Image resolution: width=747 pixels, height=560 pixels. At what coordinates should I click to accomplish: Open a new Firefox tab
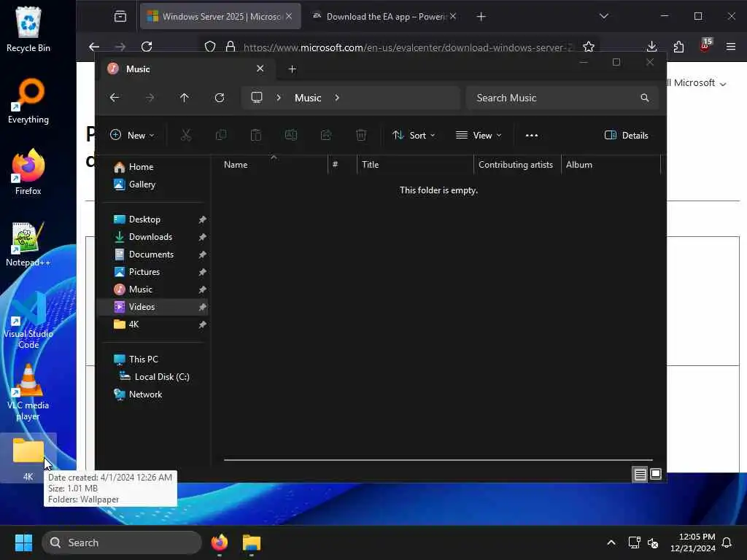point(481,17)
